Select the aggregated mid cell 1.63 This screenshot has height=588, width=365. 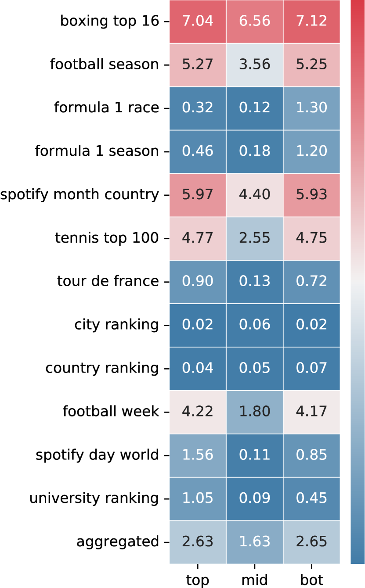coord(255,541)
